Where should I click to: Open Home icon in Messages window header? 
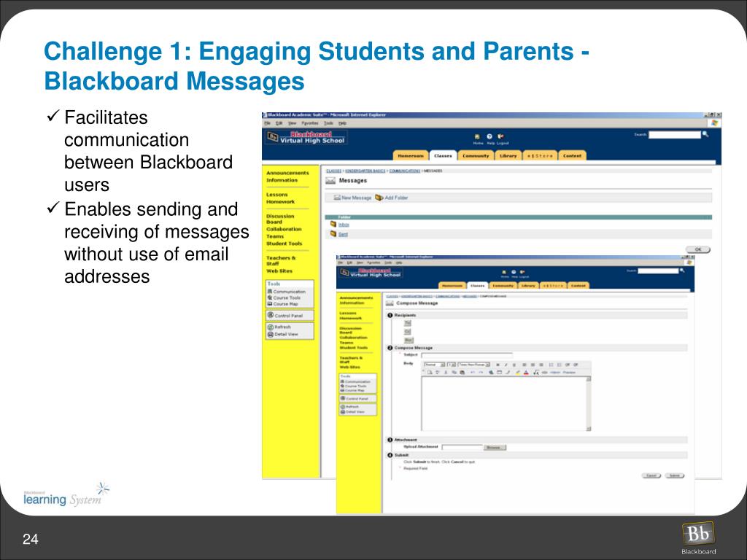[x=477, y=136]
